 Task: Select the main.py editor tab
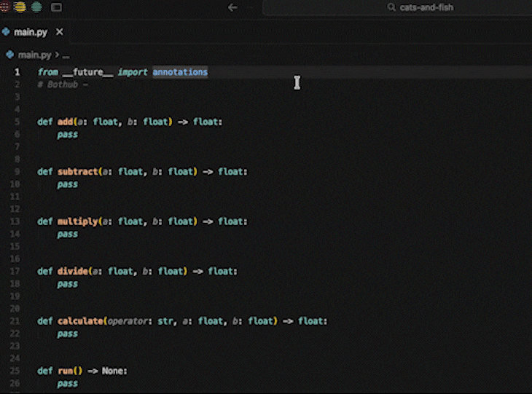(34, 32)
